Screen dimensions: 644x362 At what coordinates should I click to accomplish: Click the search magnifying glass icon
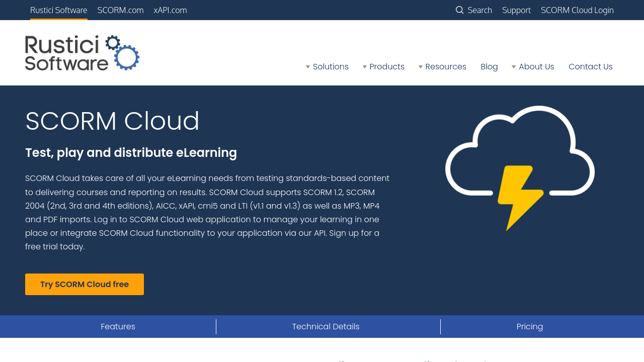(459, 10)
